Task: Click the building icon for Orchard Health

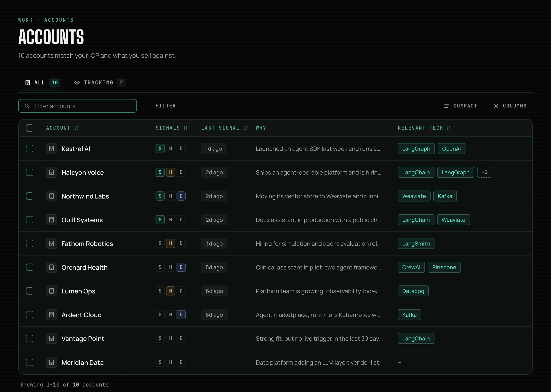Action: tap(51, 267)
